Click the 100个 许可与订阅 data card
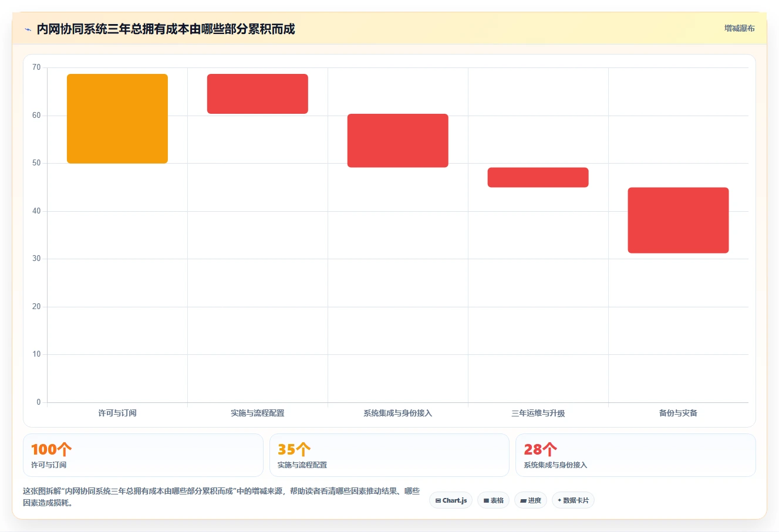 click(x=143, y=455)
